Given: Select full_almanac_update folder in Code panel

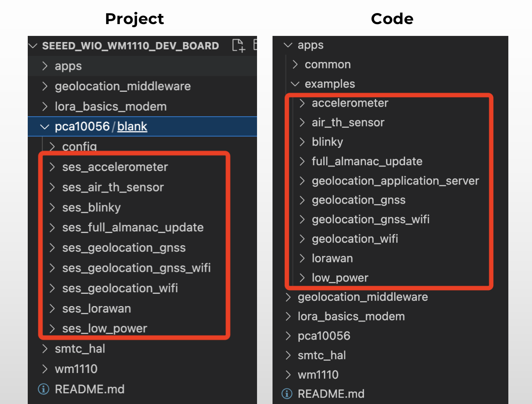Looking at the screenshot, I should coord(367,161).
